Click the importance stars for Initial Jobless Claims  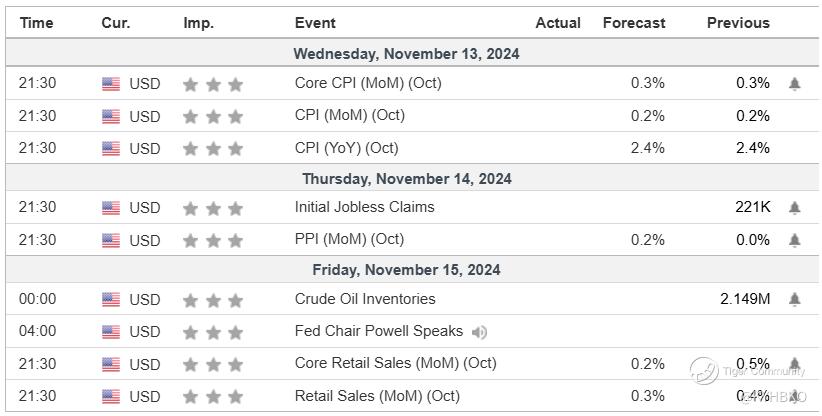(x=213, y=209)
